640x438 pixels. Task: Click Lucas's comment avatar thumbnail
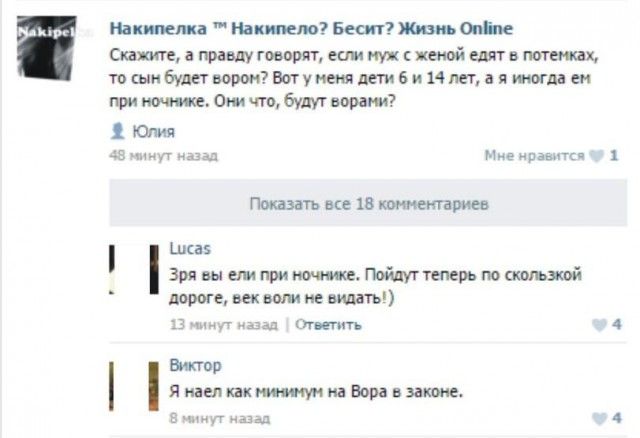(x=134, y=269)
